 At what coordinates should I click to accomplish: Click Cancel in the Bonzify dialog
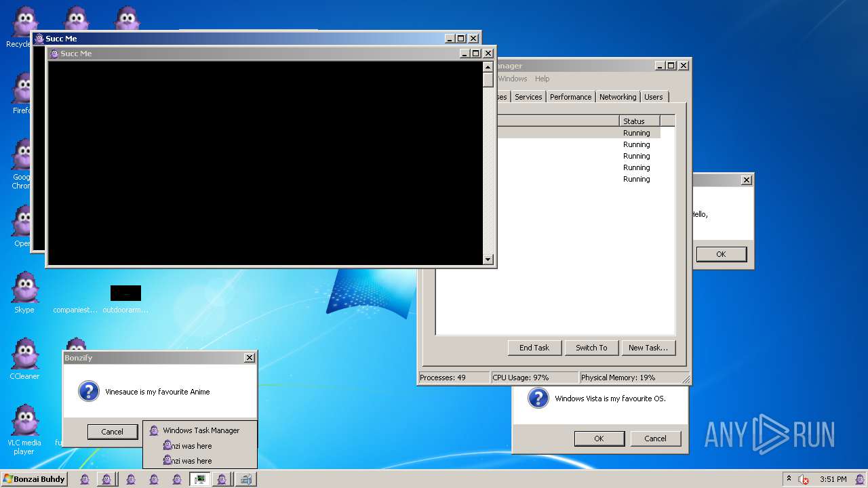click(x=112, y=432)
